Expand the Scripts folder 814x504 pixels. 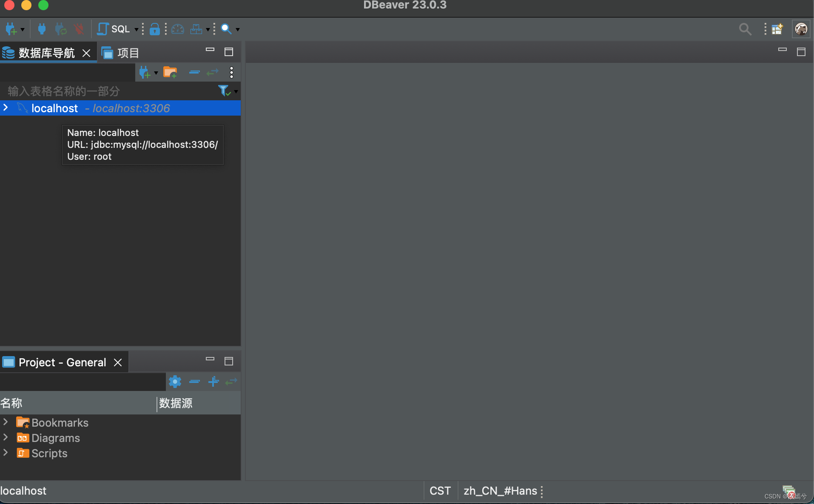point(6,453)
